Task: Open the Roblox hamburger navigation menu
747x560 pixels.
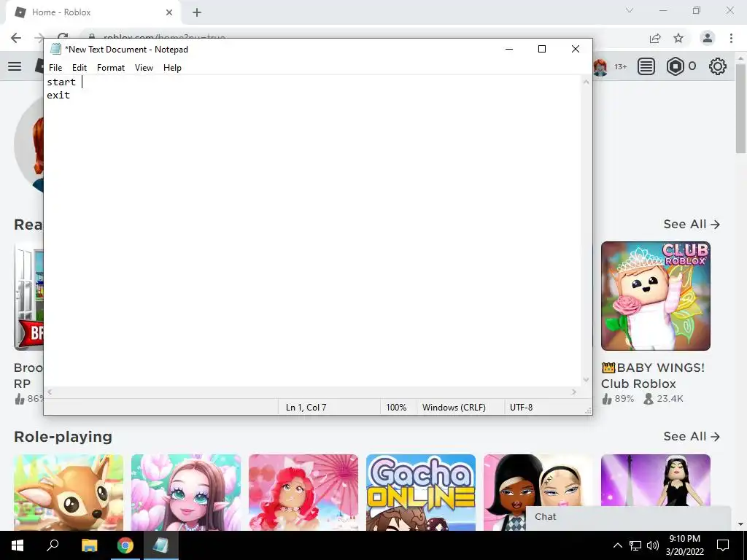Action: tap(15, 66)
